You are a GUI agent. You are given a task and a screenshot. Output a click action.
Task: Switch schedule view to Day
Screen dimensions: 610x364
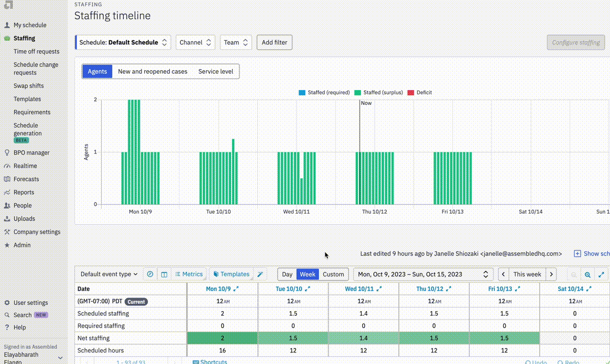tap(287, 274)
